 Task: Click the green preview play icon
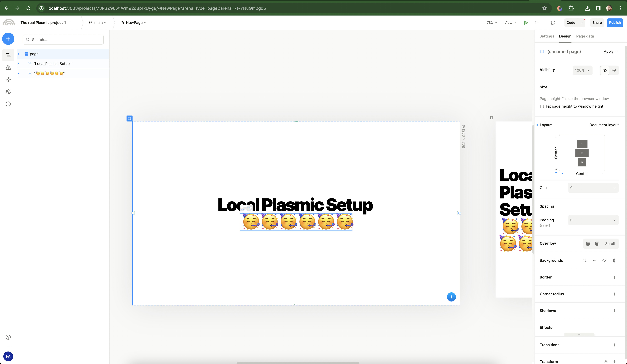526,23
